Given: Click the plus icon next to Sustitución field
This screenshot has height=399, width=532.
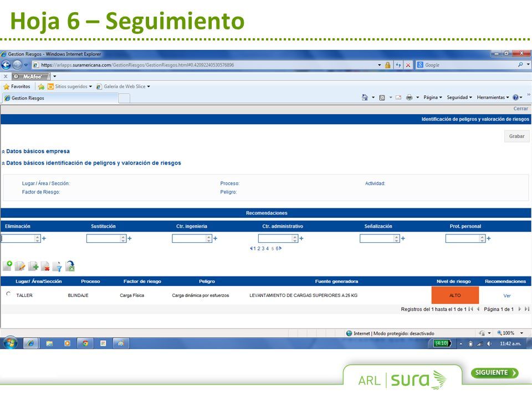Looking at the screenshot, I should pyautogui.click(x=130, y=238).
